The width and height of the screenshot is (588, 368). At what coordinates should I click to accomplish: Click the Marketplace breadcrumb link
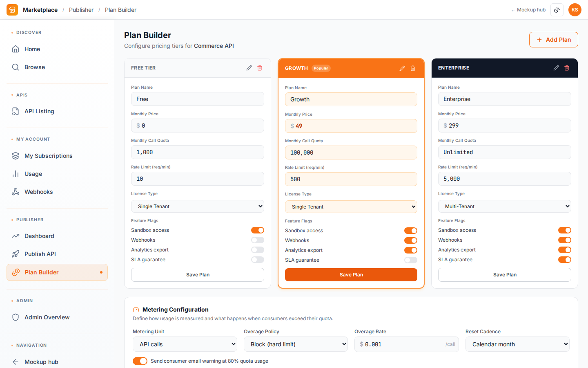40,10
